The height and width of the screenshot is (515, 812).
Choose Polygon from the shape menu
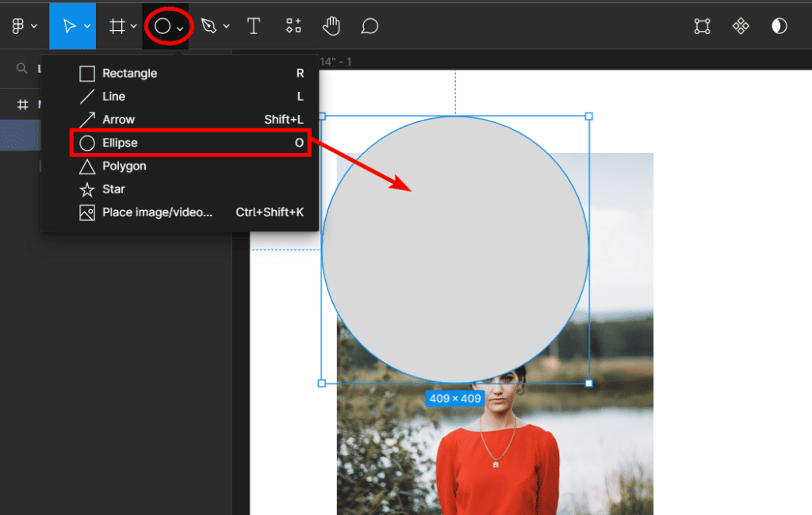click(124, 166)
